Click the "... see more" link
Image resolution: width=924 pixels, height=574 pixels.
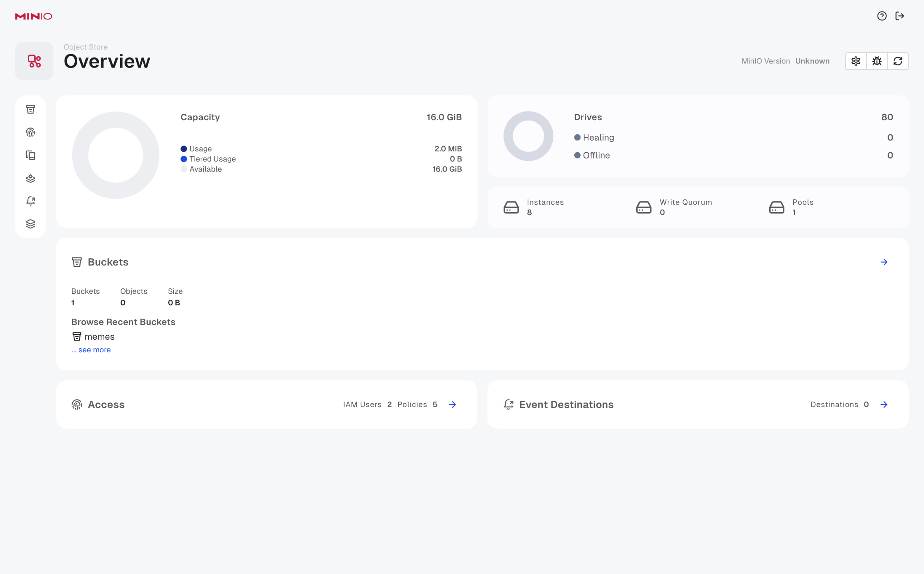pyautogui.click(x=91, y=350)
